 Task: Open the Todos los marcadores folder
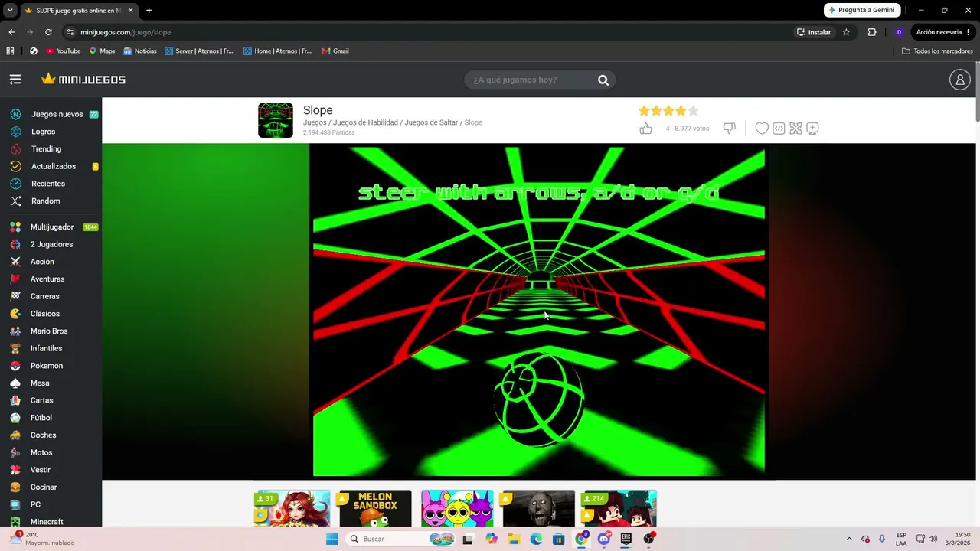[x=937, y=51]
